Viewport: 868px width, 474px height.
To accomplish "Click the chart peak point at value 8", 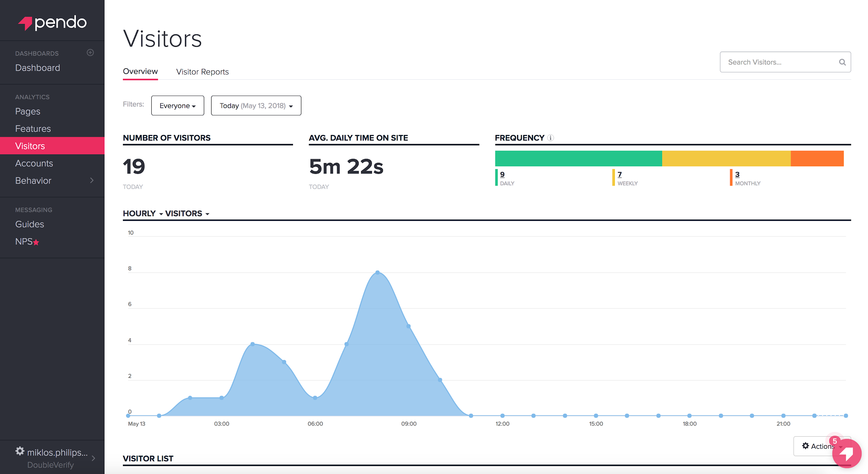I will [x=378, y=272].
